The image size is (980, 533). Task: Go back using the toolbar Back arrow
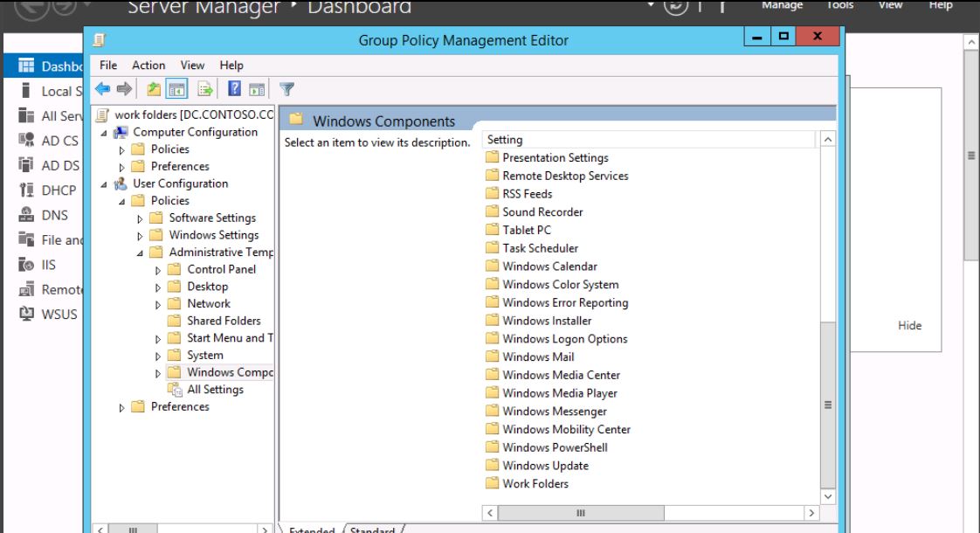point(102,89)
